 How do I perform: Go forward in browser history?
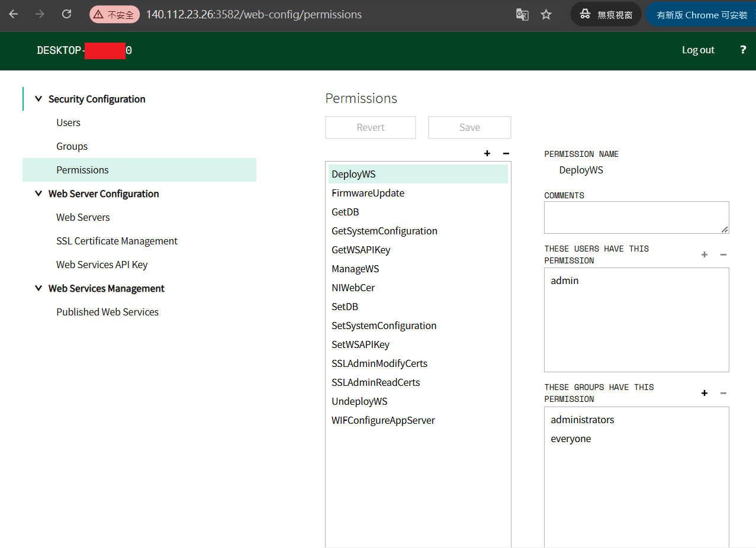pyautogui.click(x=40, y=14)
